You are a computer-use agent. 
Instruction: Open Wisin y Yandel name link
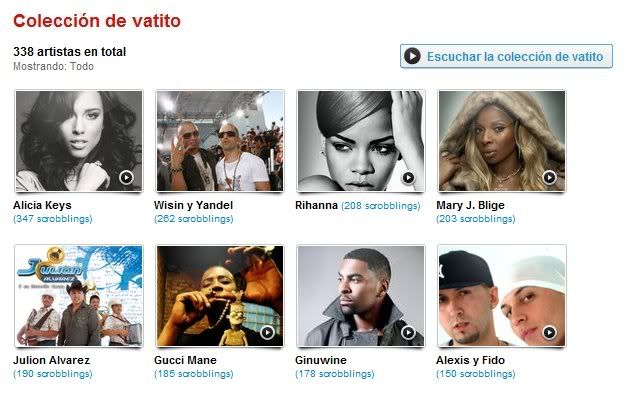(194, 205)
